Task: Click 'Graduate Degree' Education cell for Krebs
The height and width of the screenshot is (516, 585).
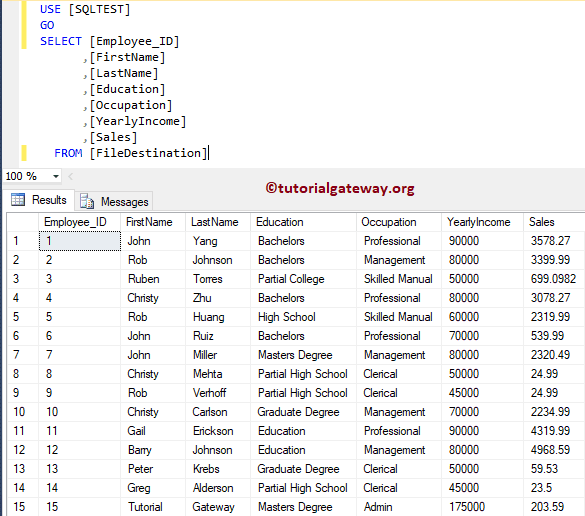Action: point(303,469)
